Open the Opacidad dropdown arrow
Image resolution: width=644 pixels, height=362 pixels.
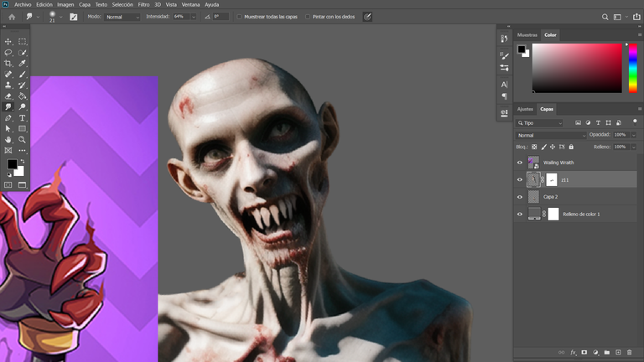coord(634,135)
